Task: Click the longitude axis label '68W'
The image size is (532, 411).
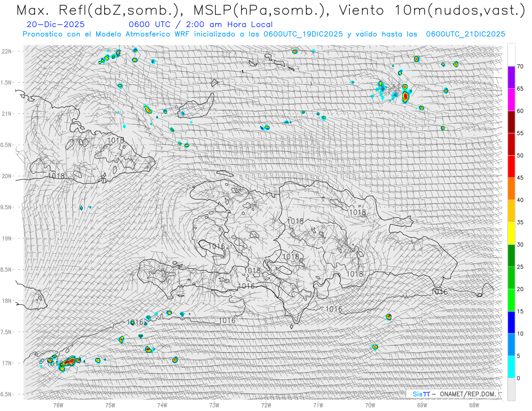Action: tap(474, 404)
